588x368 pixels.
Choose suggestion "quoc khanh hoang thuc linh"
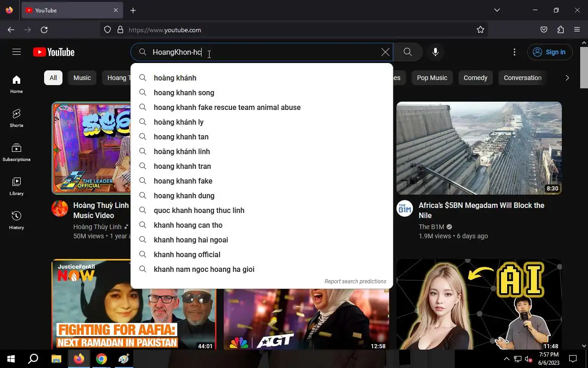[x=262, y=210]
